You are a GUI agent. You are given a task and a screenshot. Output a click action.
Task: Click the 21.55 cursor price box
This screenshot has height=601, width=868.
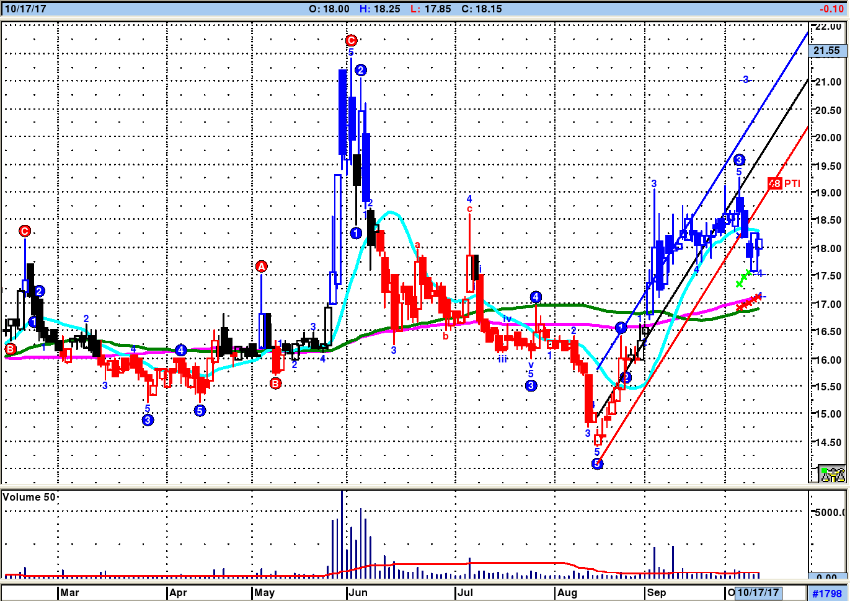(x=827, y=51)
